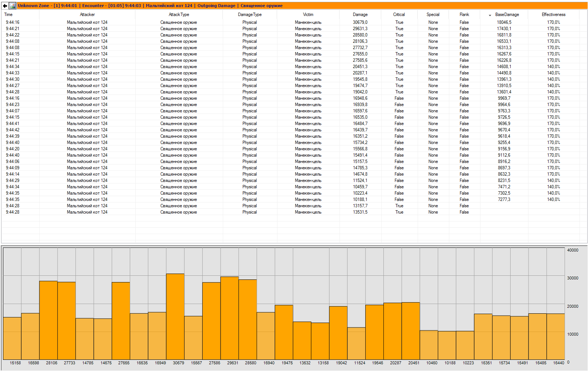Image resolution: width=588 pixels, height=371 pixels.
Task: Open the Unknown Zone breadcrumb link
Action: pos(47,6)
